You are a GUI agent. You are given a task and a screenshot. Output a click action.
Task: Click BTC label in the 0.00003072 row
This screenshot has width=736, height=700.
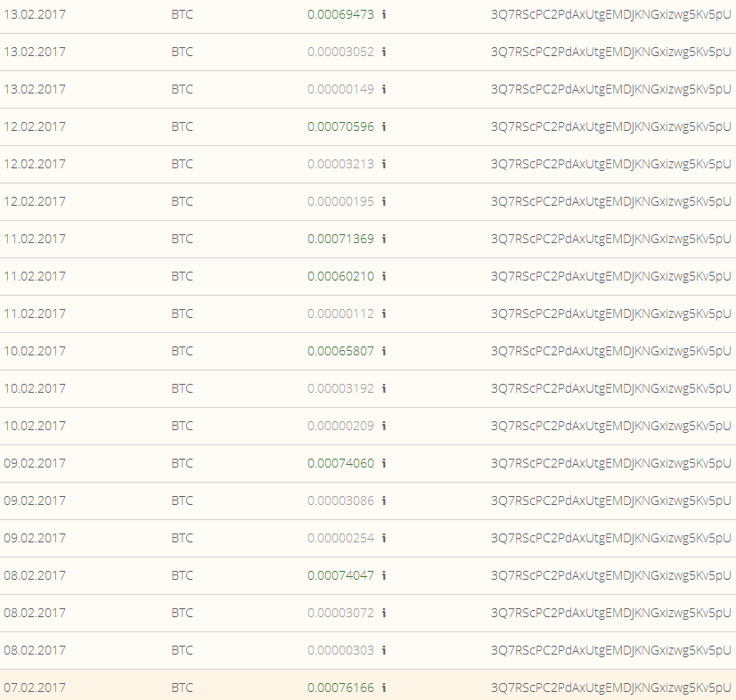coord(182,613)
